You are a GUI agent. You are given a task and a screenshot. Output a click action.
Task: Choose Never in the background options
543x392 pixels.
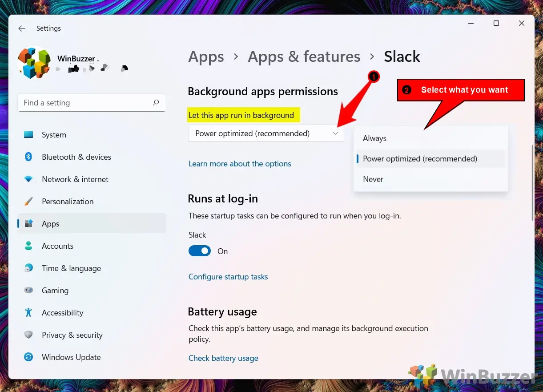click(x=373, y=179)
